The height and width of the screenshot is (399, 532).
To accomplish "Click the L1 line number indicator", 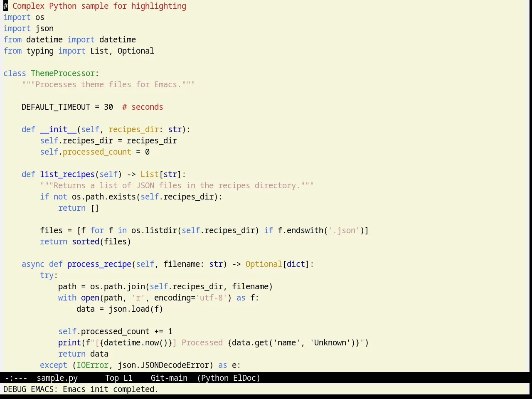I will pyautogui.click(x=128, y=378).
